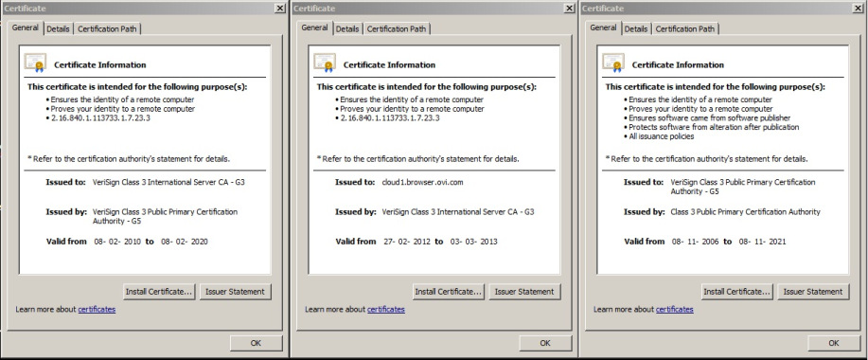This screenshot has height=360, width=868.
Task: Close the cloud1.browser.ovi.com certificate dialog
Action: point(570,9)
